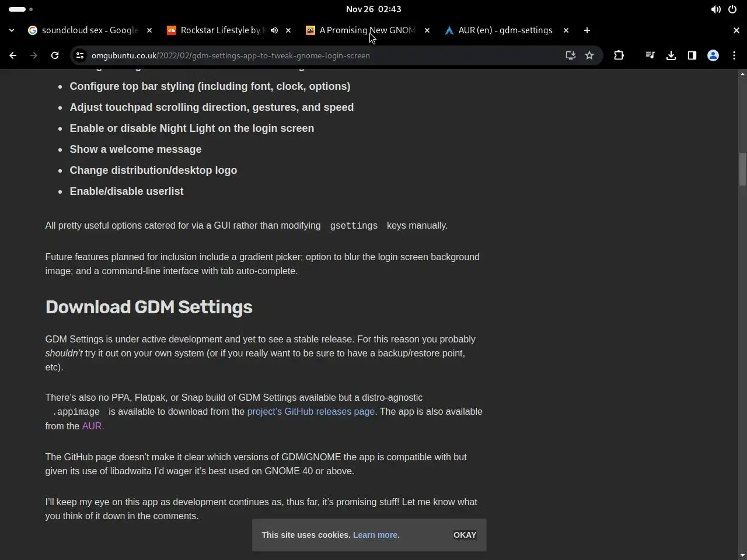Viewport: 747px width, 560px height.
Task: Click the .appimage code word
Action: click(x=76, y=412)
